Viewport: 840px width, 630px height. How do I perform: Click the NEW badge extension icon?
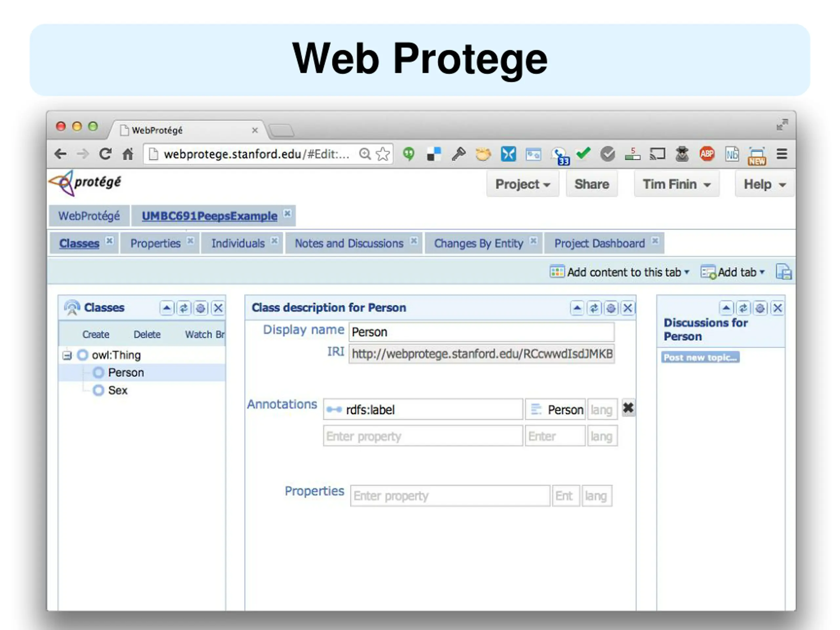click(757, 156)
